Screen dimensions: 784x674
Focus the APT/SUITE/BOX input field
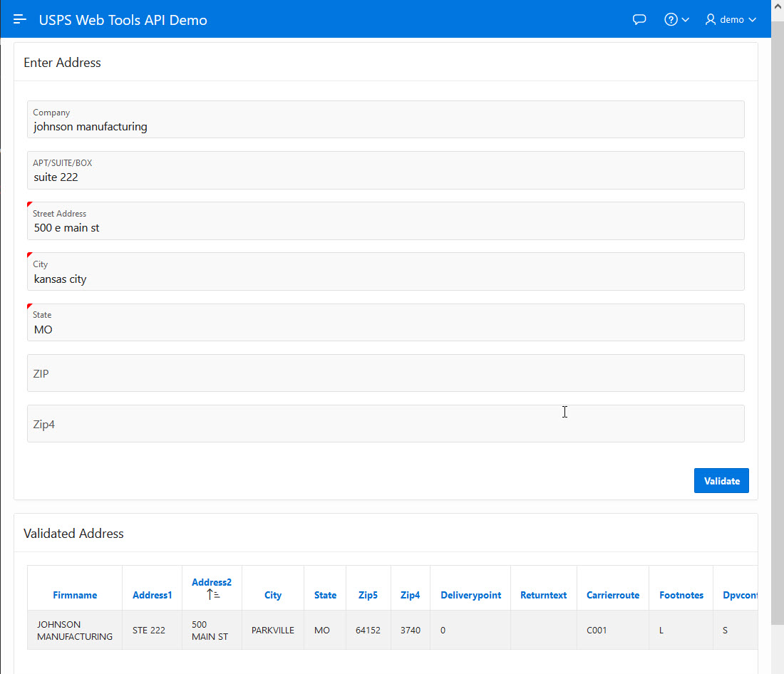tap(386, 170)
